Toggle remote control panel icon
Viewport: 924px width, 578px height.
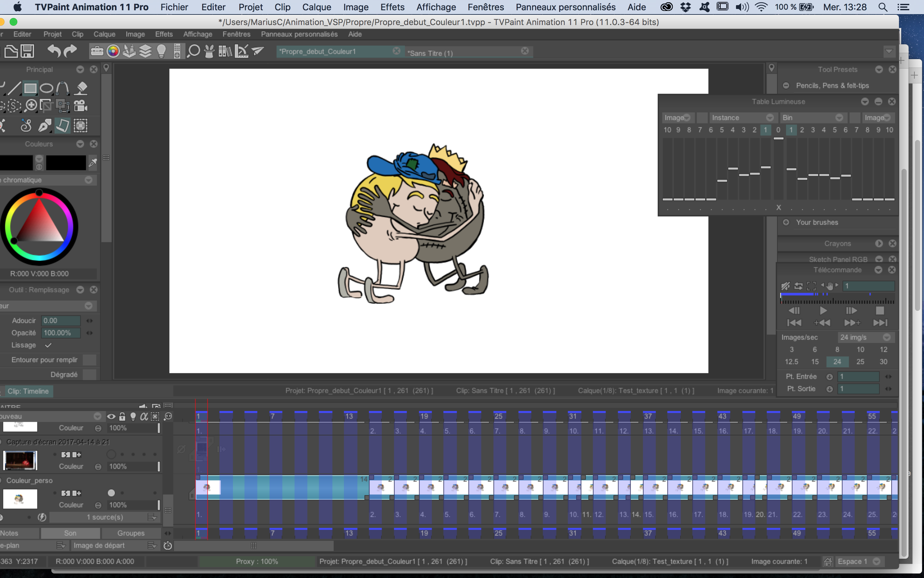point(177,51)
